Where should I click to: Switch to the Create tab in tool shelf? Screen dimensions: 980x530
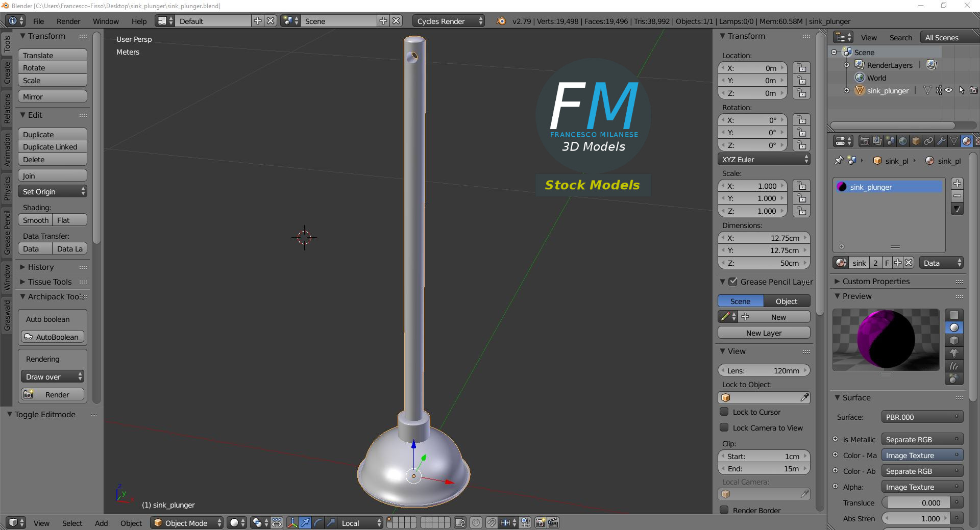coord(7,72)
